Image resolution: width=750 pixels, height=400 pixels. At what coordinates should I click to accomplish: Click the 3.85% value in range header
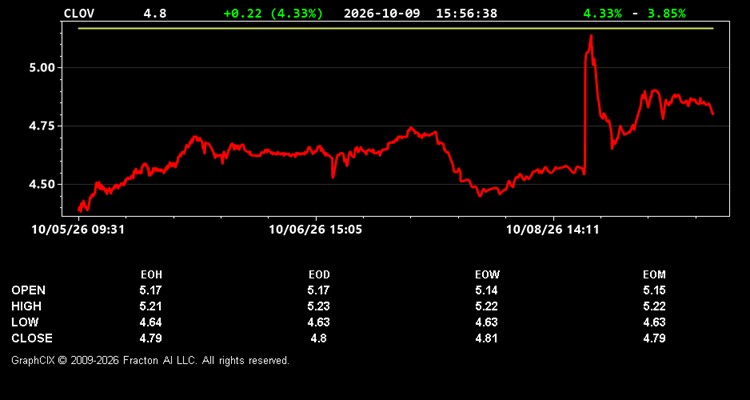pyautogui.click(x=666, y=13)
